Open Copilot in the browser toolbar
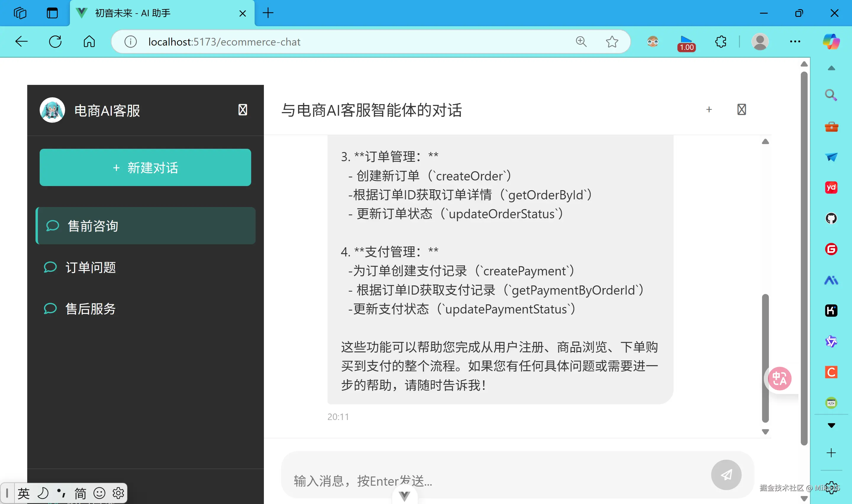Viewport: 852px width, 504px height. pos(831,41)
